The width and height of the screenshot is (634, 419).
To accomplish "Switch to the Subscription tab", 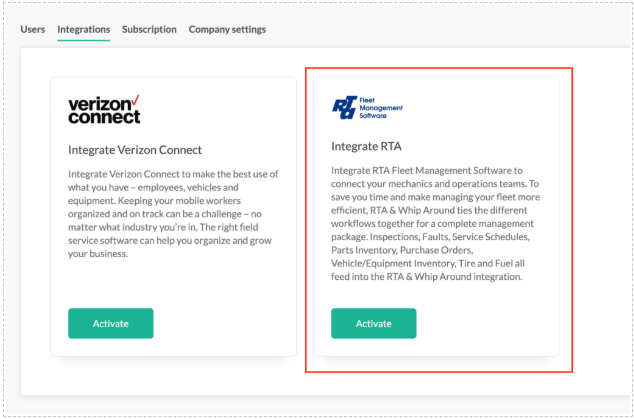I will [149, 29].
